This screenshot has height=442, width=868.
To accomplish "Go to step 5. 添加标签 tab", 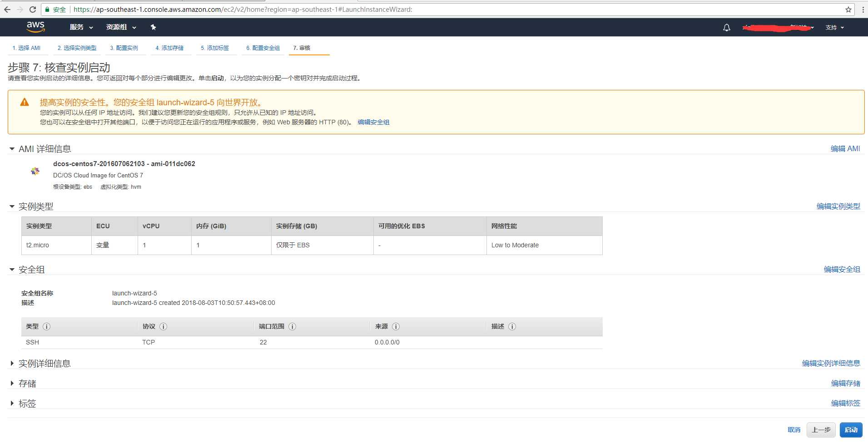I will 215,48.
